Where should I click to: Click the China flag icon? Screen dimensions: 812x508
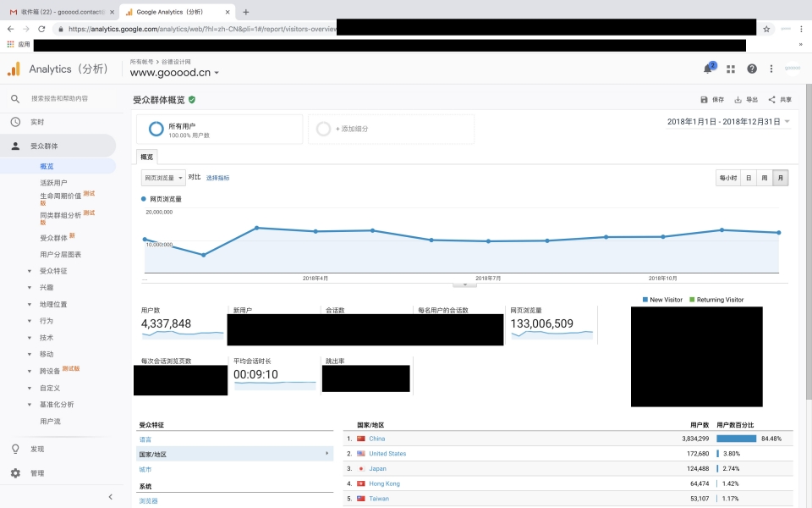361,439
